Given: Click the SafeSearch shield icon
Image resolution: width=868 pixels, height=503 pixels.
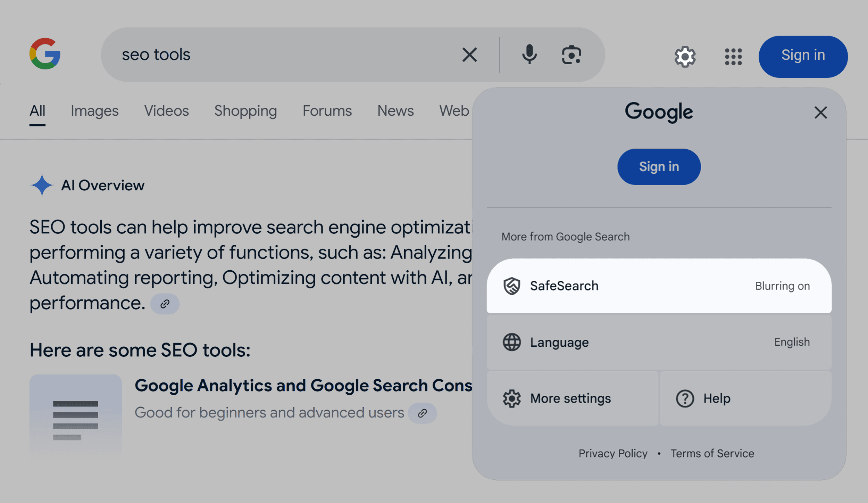Looking at the screenshot, I should [x=511, y=286].
